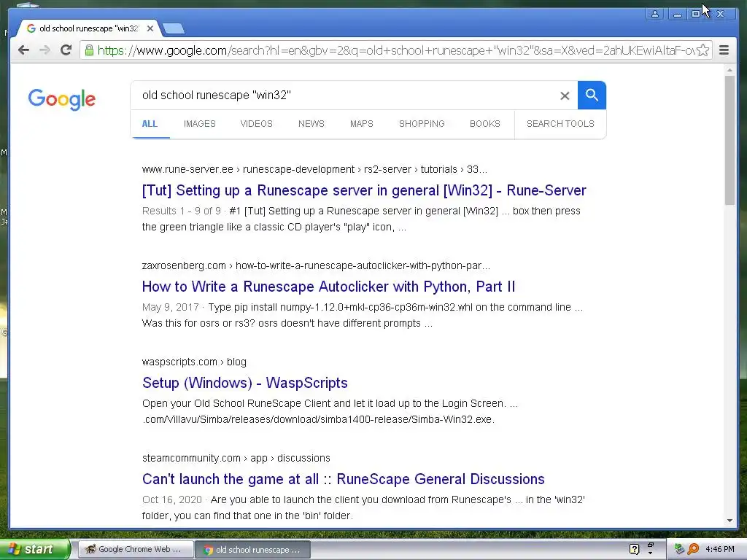Click the vertical scrollbar thumb

tap(729, 140)
